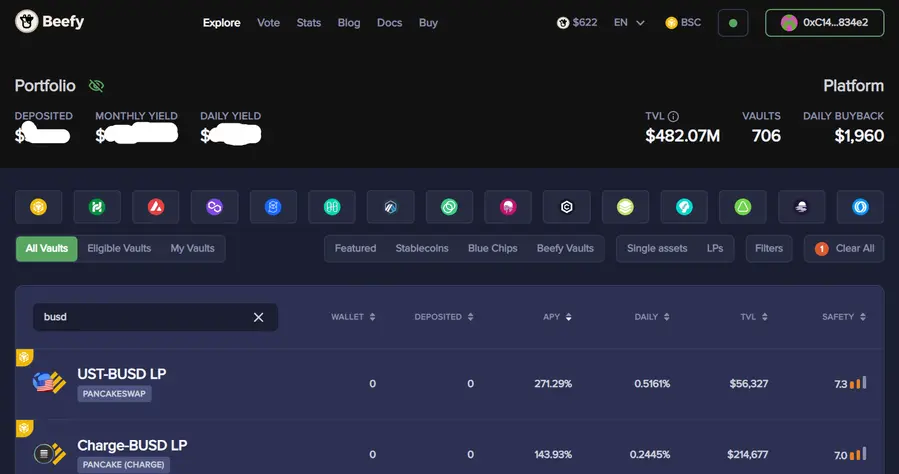Filter by Avalanche red chain icon

[156, 207]
